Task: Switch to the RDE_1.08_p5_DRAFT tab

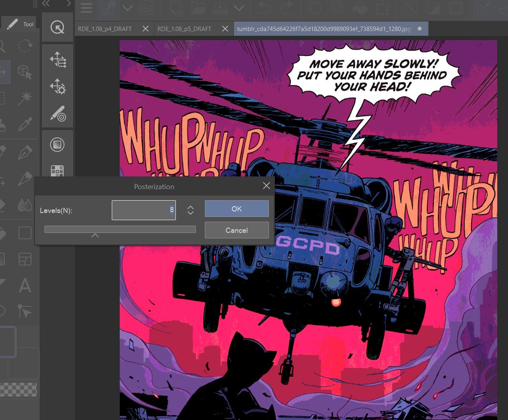Action: pos(184,29)
